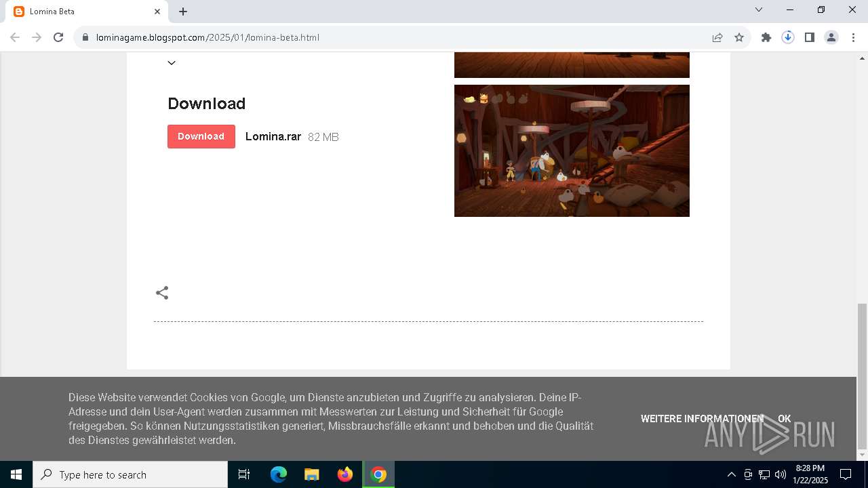Open the tavern game screenshot thumbnail
This screenshot has width=868, height=488.
[x=572, y=150]
